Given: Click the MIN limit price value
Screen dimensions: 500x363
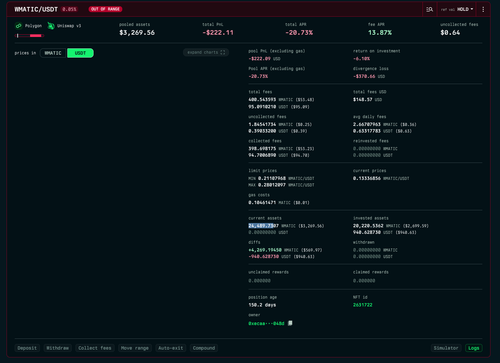Looking at the screenshot, I should click(x=272, y=178).
